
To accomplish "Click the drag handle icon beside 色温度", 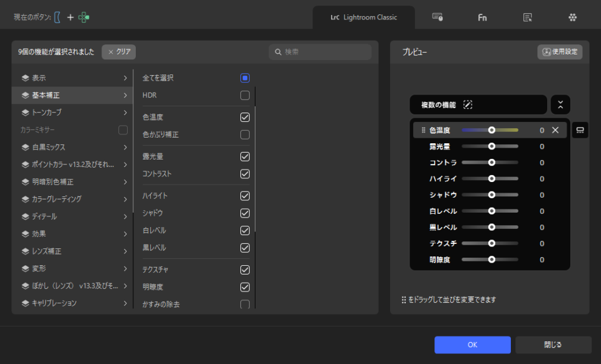I will (424, 130).
